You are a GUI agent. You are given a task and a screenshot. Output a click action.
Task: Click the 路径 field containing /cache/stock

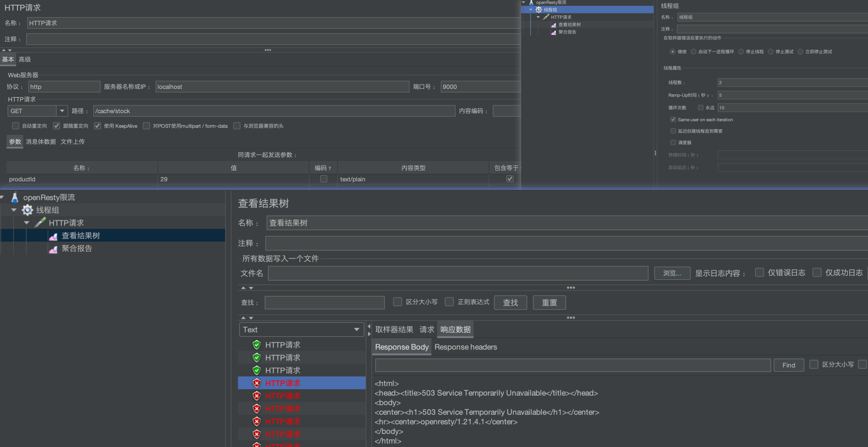click(x=274, y=111)
